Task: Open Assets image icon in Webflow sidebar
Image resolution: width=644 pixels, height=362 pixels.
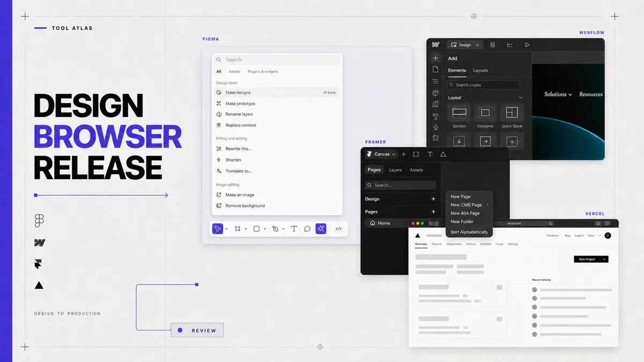Action: pyautogui.click(x=436, y=138)
